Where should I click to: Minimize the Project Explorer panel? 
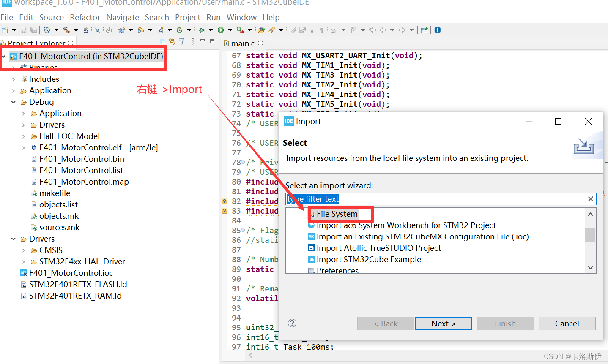coord(203,41)
